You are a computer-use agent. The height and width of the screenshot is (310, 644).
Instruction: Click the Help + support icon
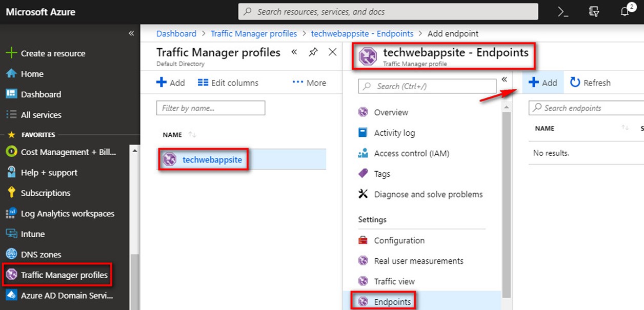11,172
